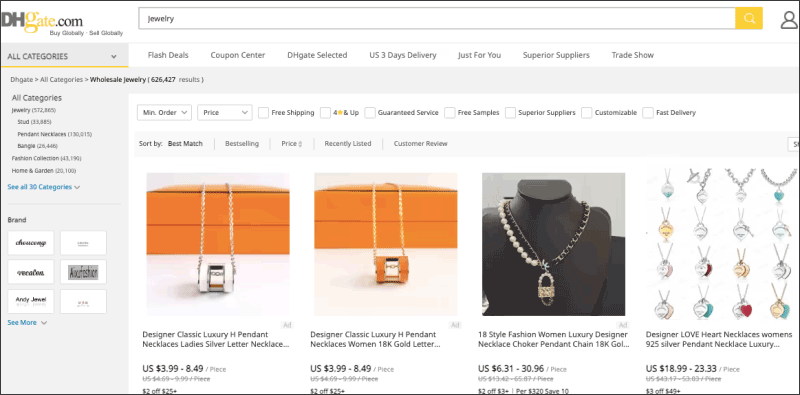This screenshot has height=395, width=800.
Task: Select the chowcemp brand logo
Action: (31, 243)
